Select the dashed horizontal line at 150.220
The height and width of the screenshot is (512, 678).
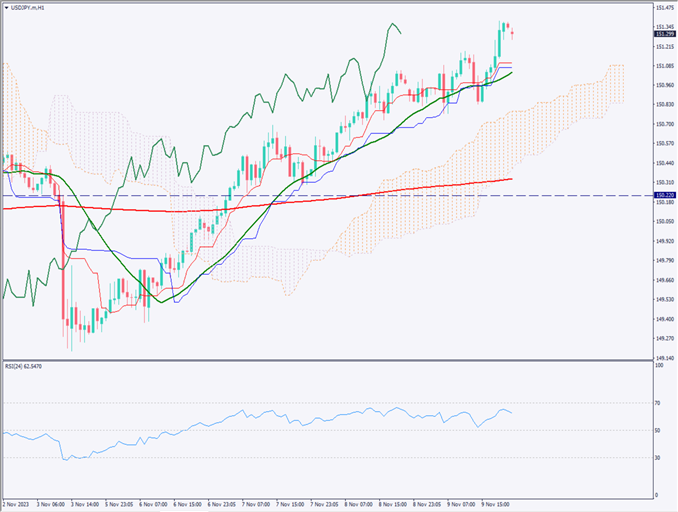click(x=300, y=195)
